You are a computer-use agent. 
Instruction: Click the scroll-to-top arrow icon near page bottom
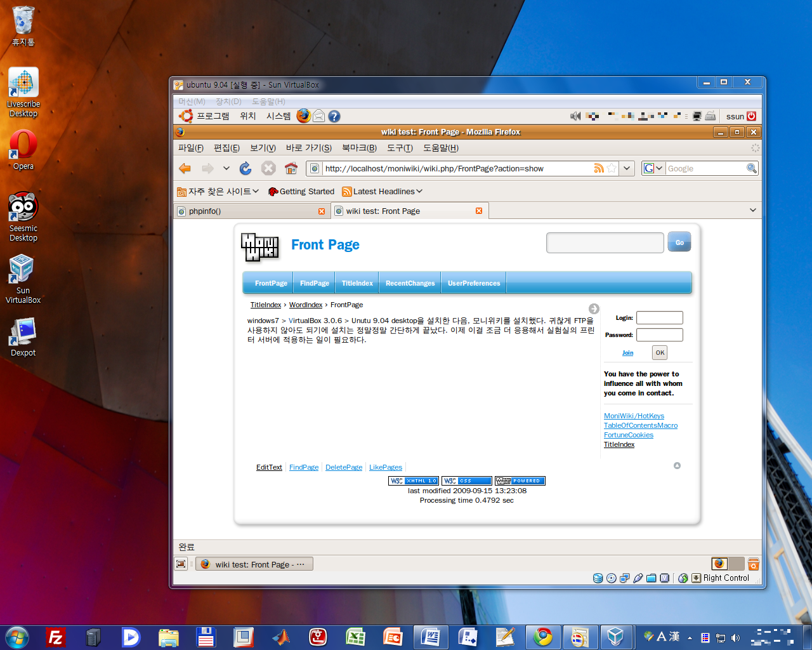click(677, 465)
